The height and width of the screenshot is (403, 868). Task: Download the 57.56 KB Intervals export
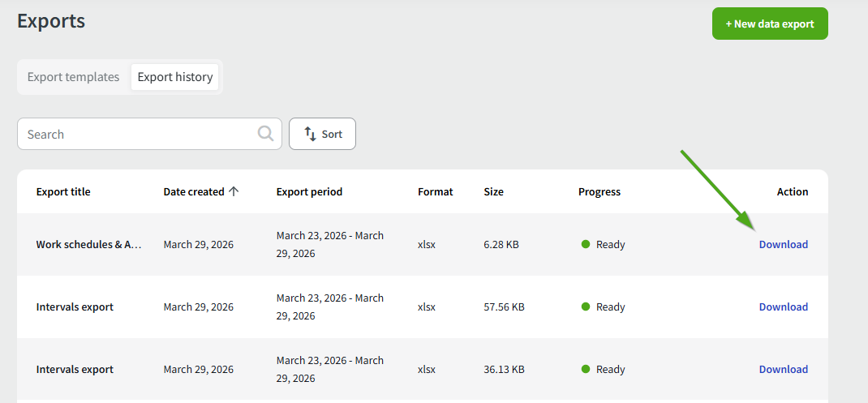783,307
